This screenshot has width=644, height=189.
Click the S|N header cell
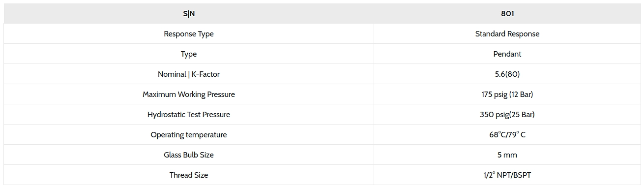189,14
